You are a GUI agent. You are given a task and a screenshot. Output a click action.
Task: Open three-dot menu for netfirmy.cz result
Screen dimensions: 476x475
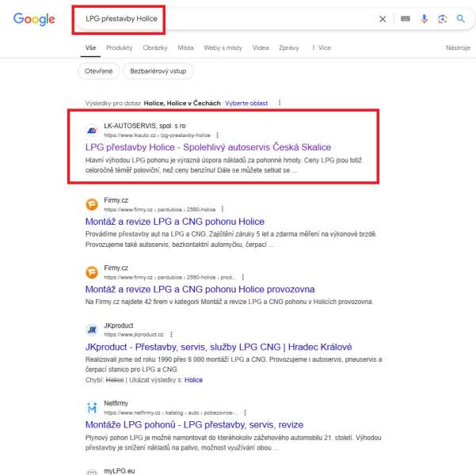(x=245, y=412)
